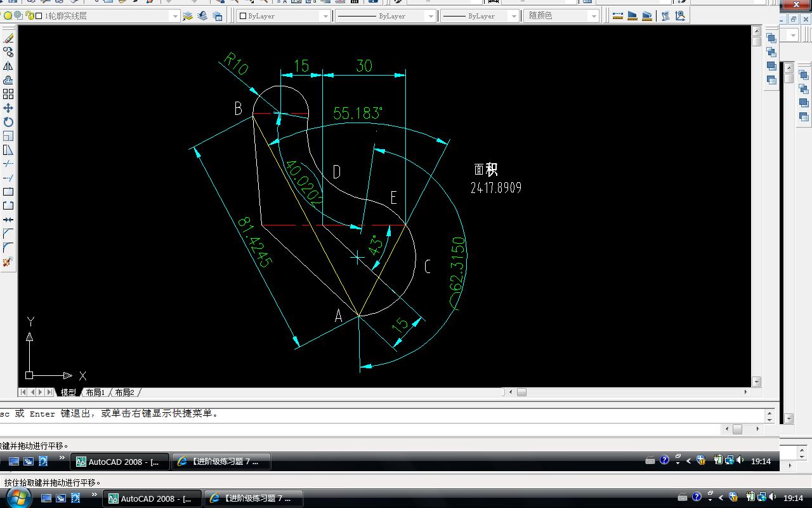Click the drawing's horizontal scrollbar thumb
Viewport: 812px width, 508px height.
pos(521,392)
